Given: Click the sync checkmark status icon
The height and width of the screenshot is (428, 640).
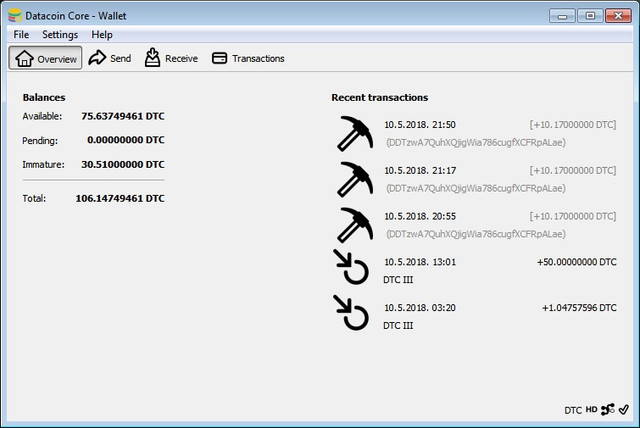Looking at the screenshot, I should pos(624,409).
